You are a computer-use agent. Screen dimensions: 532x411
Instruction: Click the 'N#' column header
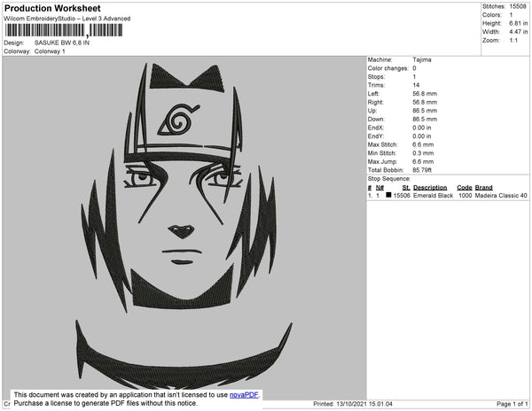click(x=379, y=188)
